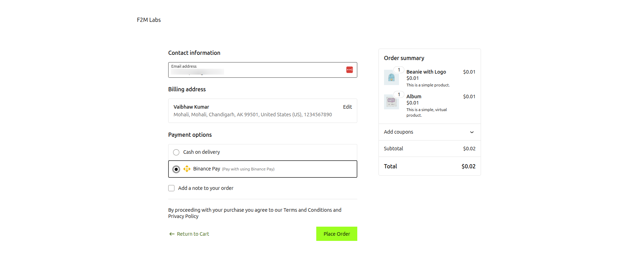Click the Subtotal value $0.02

[469, 149]
